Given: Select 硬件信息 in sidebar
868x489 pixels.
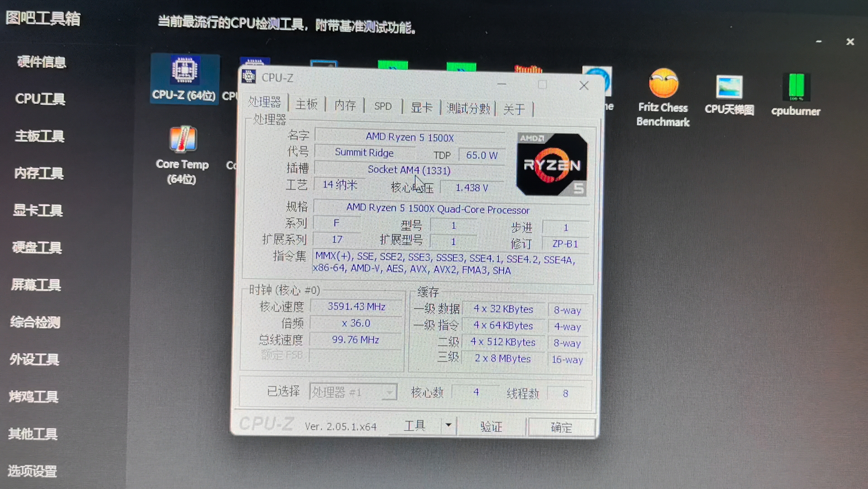Looking at the screenshot, I should click(42, 62).
